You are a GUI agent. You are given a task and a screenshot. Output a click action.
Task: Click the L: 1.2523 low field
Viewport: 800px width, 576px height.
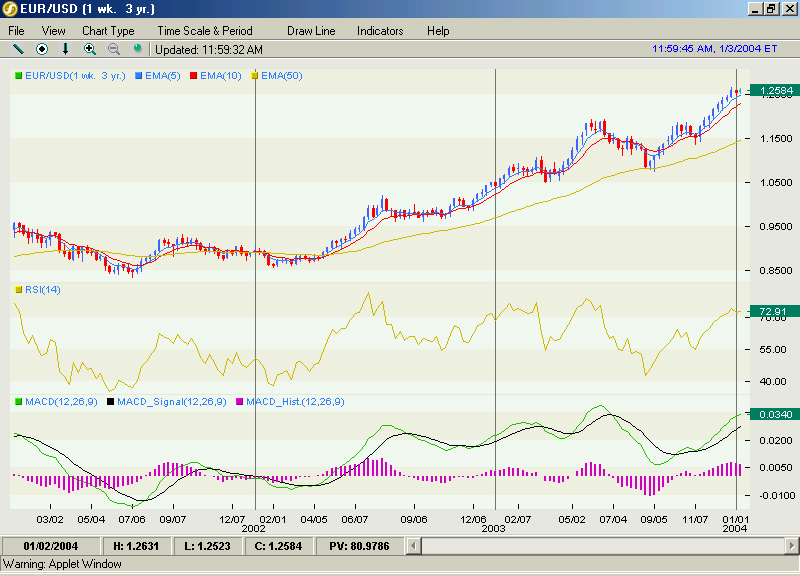[x=207, y=546]
